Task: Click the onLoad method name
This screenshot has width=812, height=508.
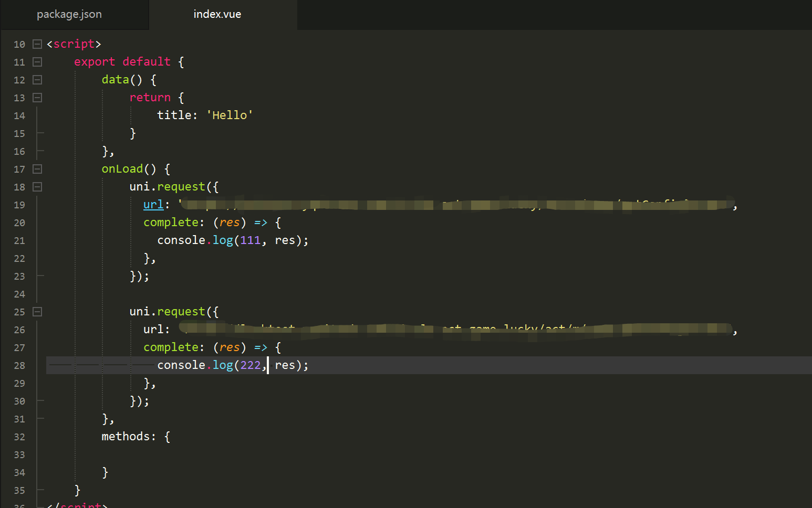Action: (122, 169)
